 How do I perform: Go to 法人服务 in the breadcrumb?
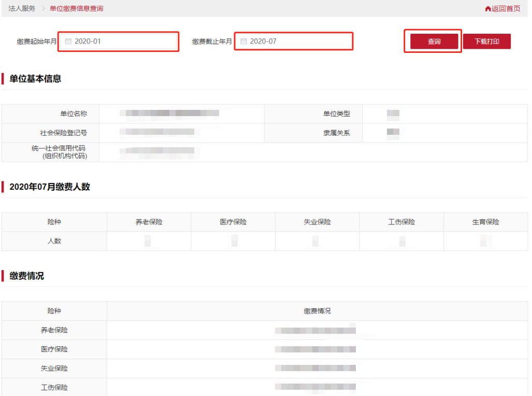22,9
